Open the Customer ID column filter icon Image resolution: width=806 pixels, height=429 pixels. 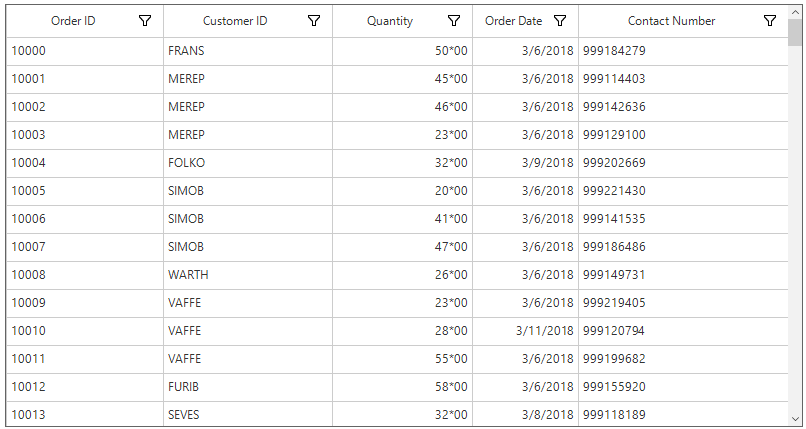[x=314, y=21]
